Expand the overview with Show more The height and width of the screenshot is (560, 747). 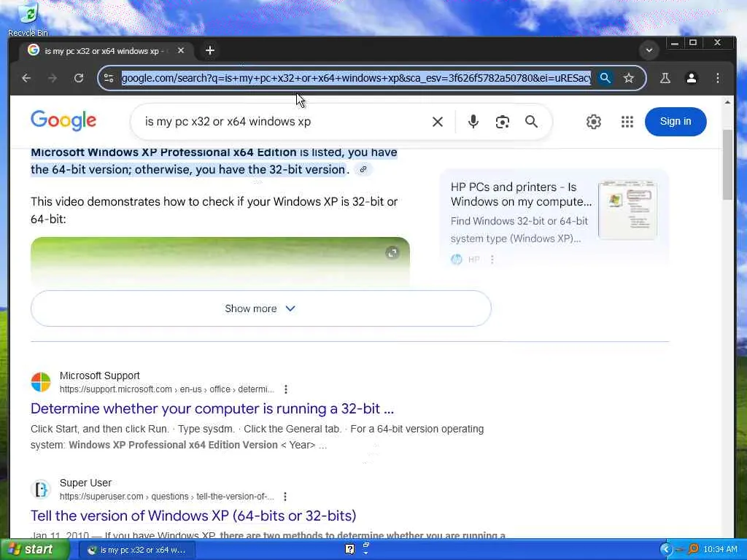coord(260,308)
